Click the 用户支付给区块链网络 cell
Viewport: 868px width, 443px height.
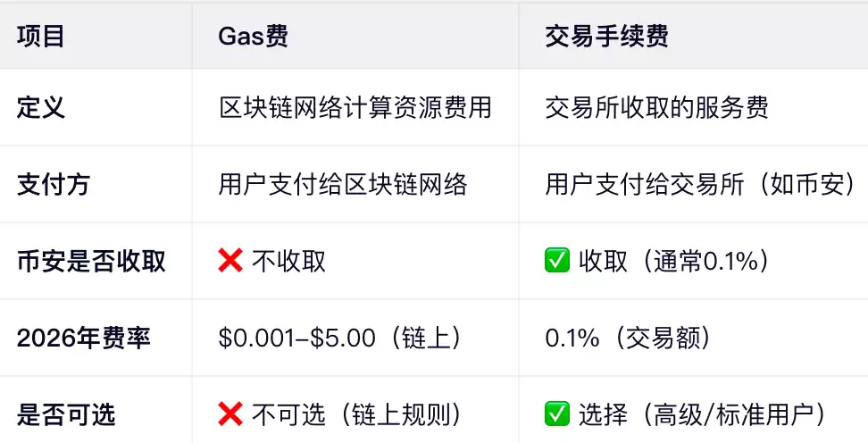click(343, 185)
